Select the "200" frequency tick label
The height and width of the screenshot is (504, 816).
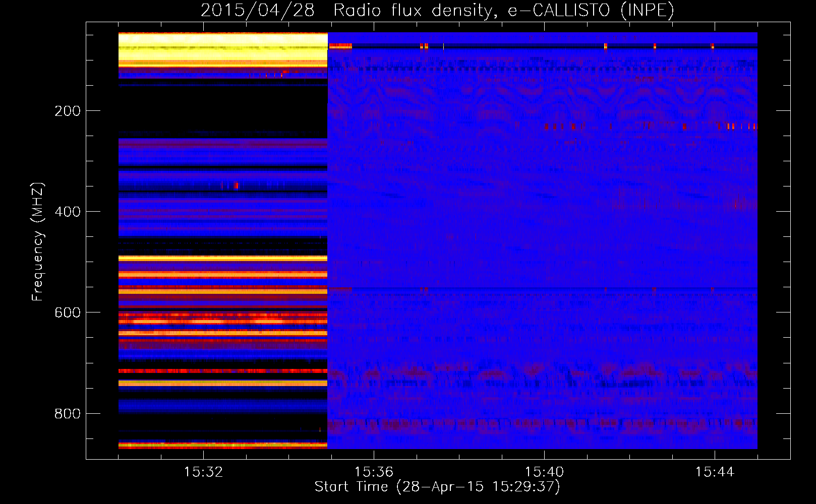click(68, 111)
